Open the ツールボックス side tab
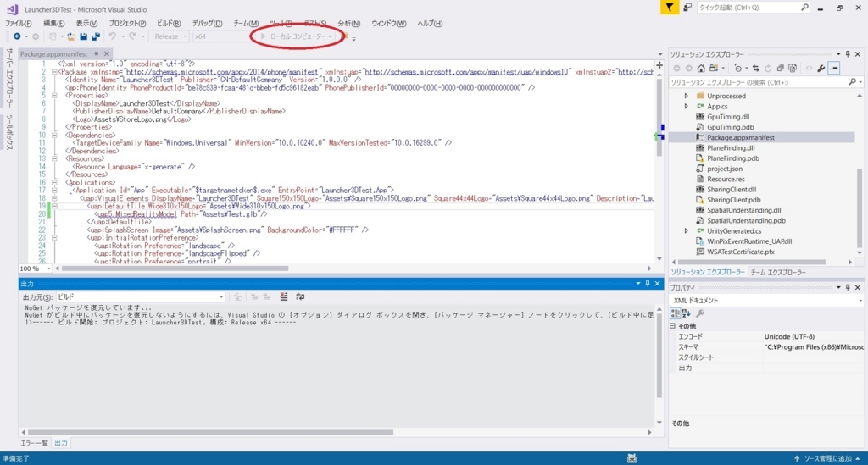 (9, 132)
